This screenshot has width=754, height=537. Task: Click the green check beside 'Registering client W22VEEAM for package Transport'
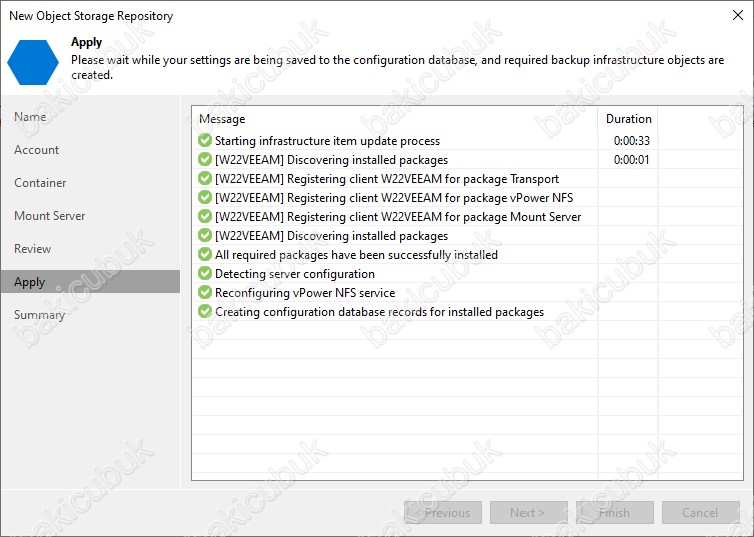[205, 178]
